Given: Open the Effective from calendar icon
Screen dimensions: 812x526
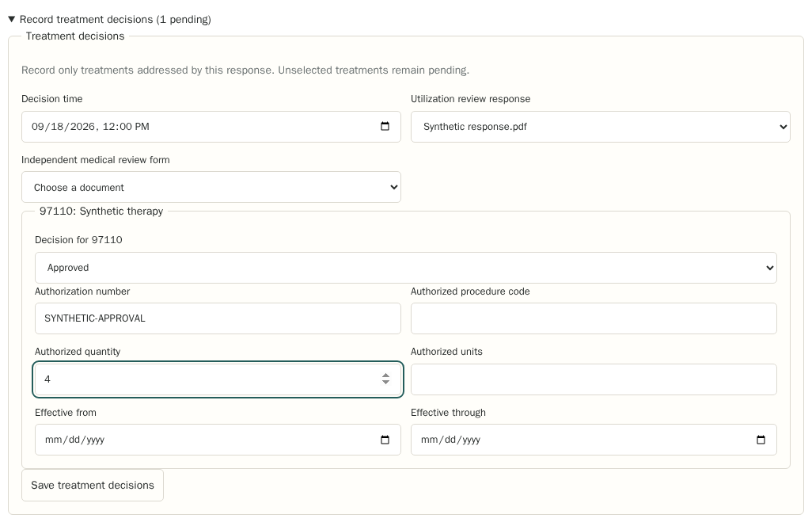Looking at the screenshot, I should (385, 440).
